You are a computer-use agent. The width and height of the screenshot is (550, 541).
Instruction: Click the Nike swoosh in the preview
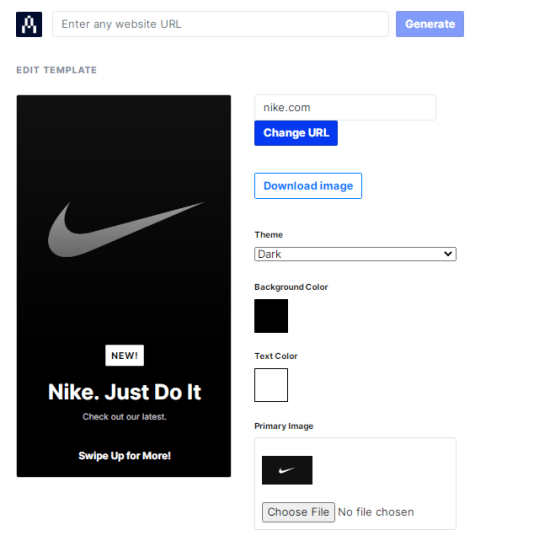(125, 229)
